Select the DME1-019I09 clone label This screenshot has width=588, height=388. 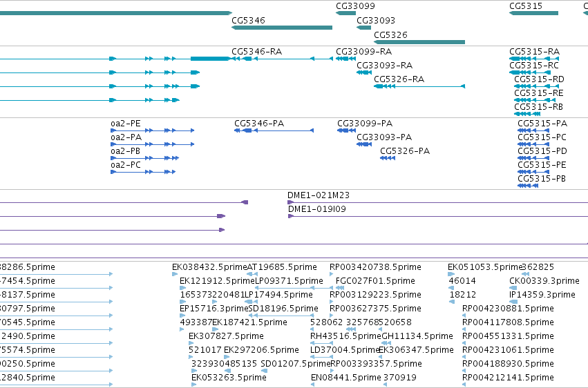pos(317,209)
